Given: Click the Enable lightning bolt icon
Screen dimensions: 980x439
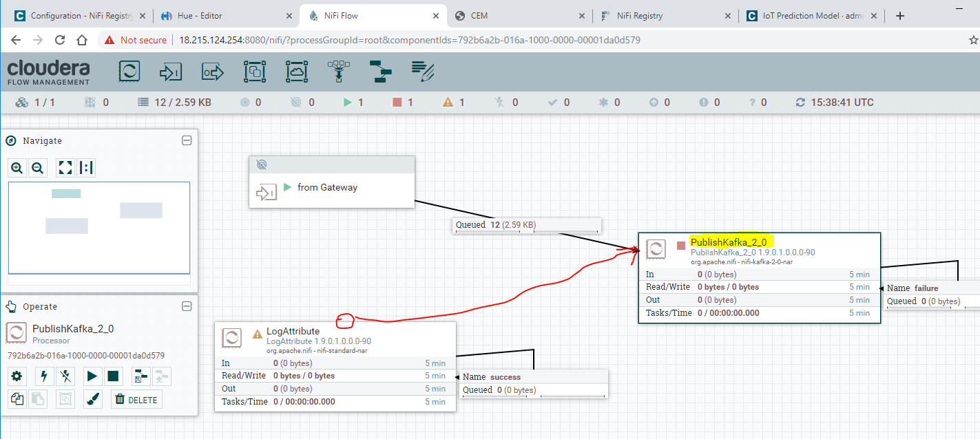Looking at the screenshot, I should 45,376.
